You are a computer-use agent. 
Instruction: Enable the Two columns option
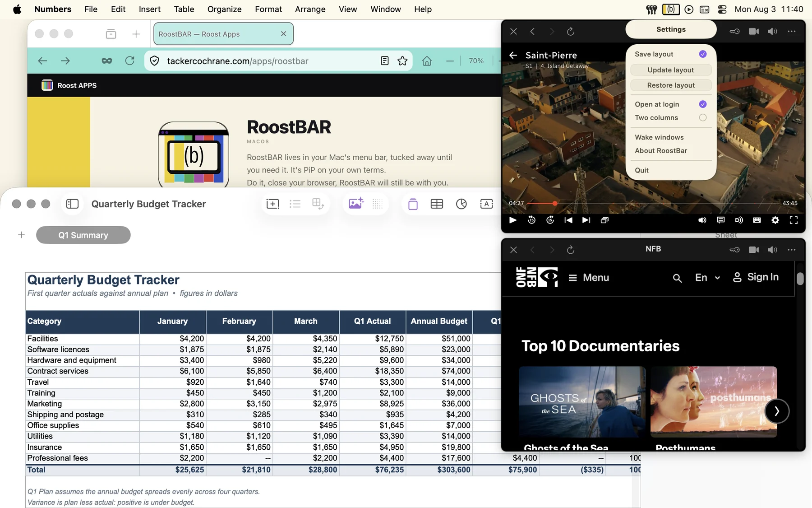tap(703, 118)
